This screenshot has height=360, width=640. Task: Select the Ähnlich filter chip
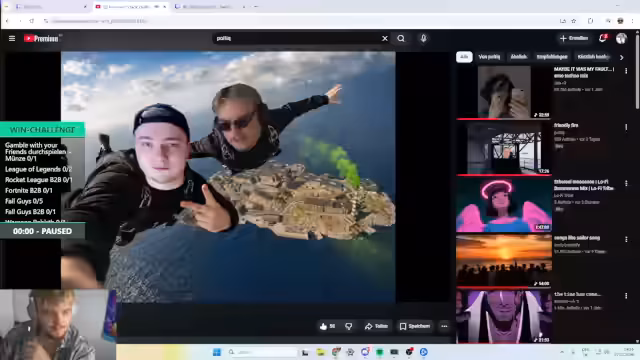tap(518, 57)
